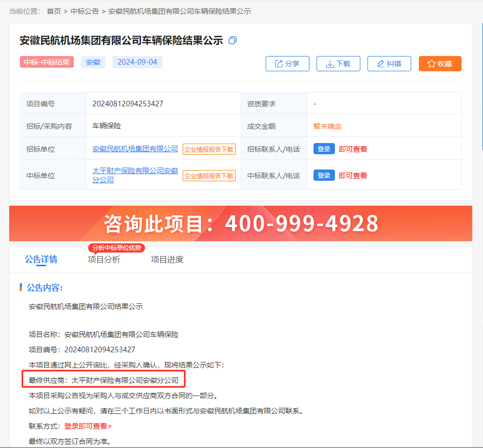Click the 登录即可查看> contact link

[x=88, y=426]
